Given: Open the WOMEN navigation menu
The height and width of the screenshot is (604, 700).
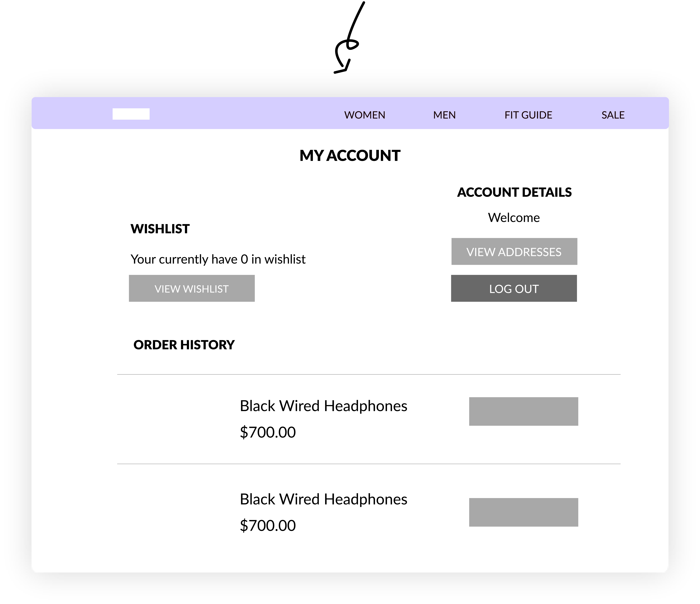Looking at the screenshot, I should pos(364,115).
